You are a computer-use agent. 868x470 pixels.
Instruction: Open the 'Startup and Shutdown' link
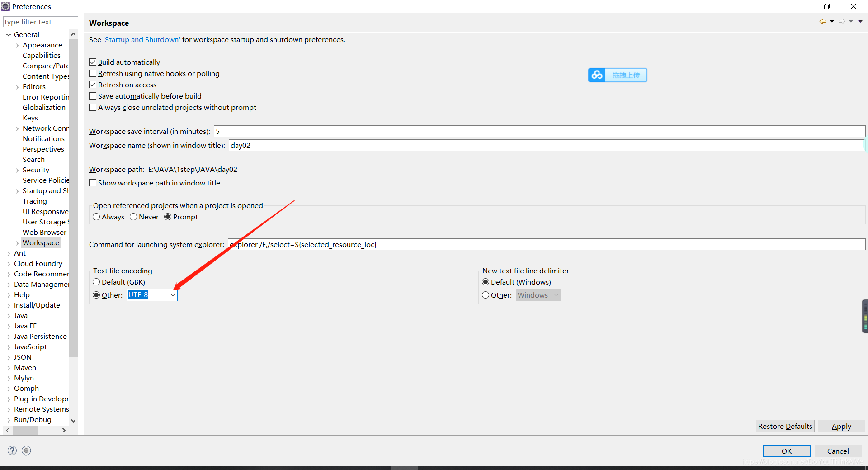pos(142,39)
